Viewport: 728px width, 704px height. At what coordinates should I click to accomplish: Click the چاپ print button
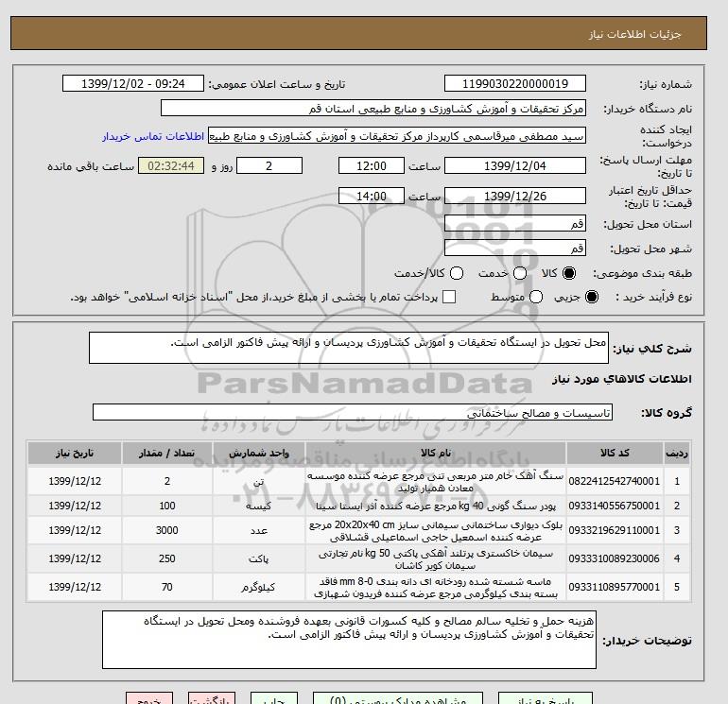click(274, 698)
